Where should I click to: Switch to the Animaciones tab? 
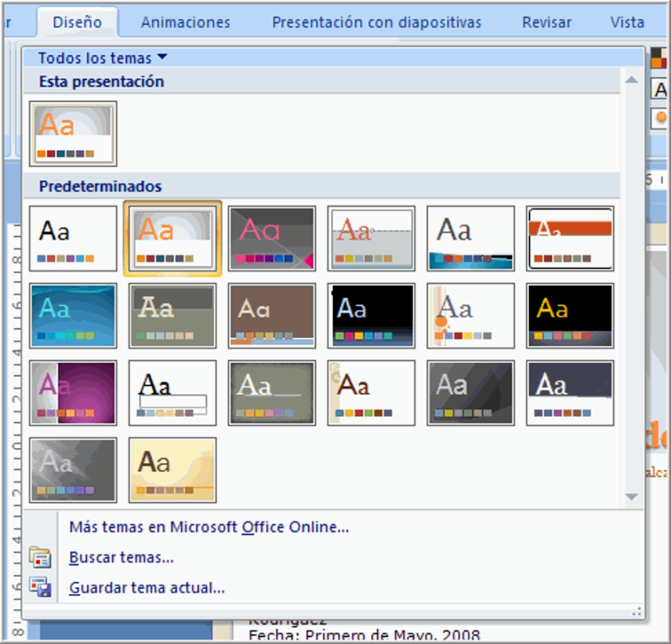186,22
